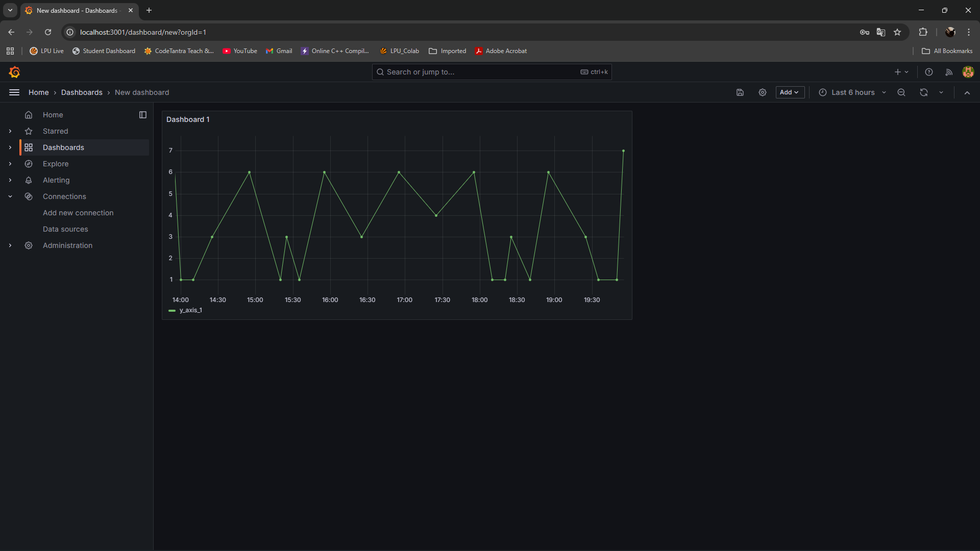The width and height of the screenshot is (980, 551).
Task: Refresh the dashboard with refresh icon
Action: (x=924, y=92)
